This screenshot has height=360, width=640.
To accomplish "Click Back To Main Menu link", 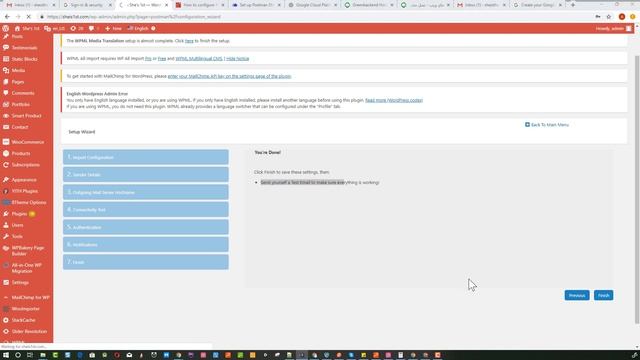I will (547, 125).
